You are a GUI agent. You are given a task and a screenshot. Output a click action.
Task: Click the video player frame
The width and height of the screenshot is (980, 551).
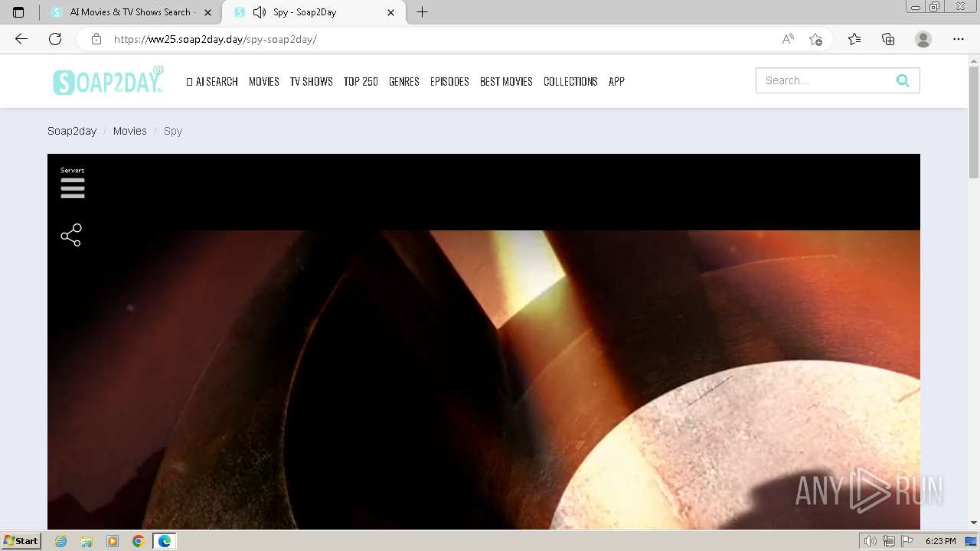484,341
